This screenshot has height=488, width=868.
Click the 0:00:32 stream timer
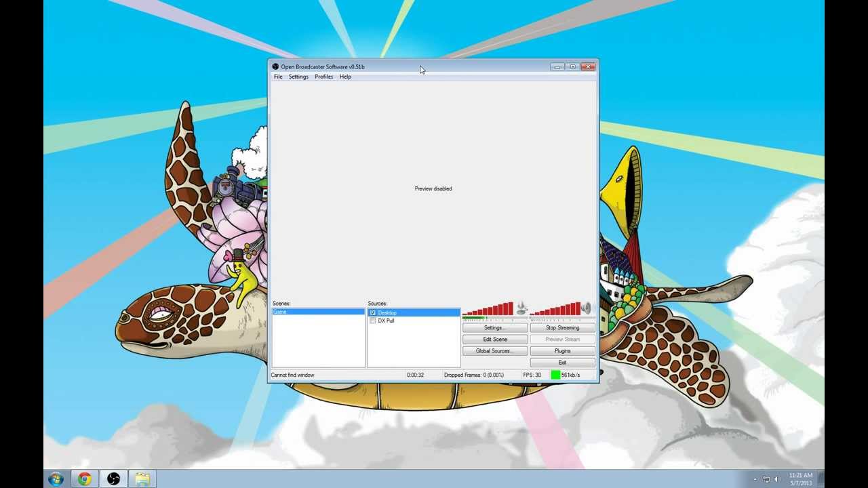point(415,375)
